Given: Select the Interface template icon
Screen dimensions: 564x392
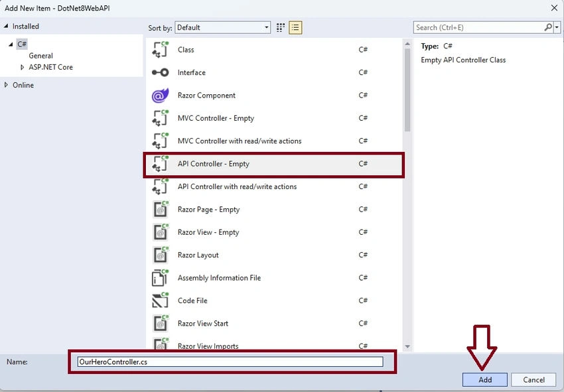Looking at the screenshot, I should pos(160,73).
